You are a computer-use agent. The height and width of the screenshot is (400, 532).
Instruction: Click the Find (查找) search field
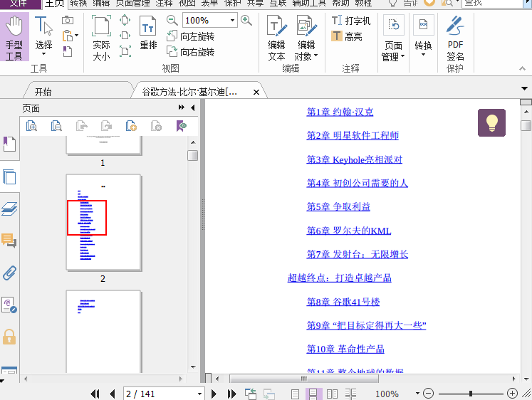click(492, 4)
